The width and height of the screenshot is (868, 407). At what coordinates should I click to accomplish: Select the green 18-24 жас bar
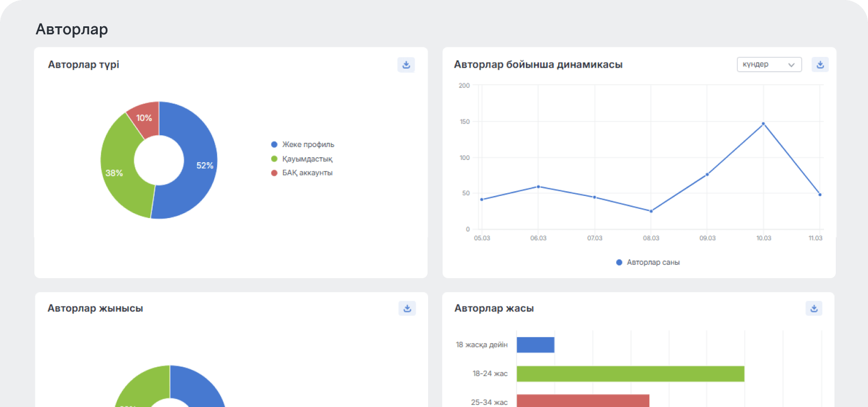pos(631,374)
